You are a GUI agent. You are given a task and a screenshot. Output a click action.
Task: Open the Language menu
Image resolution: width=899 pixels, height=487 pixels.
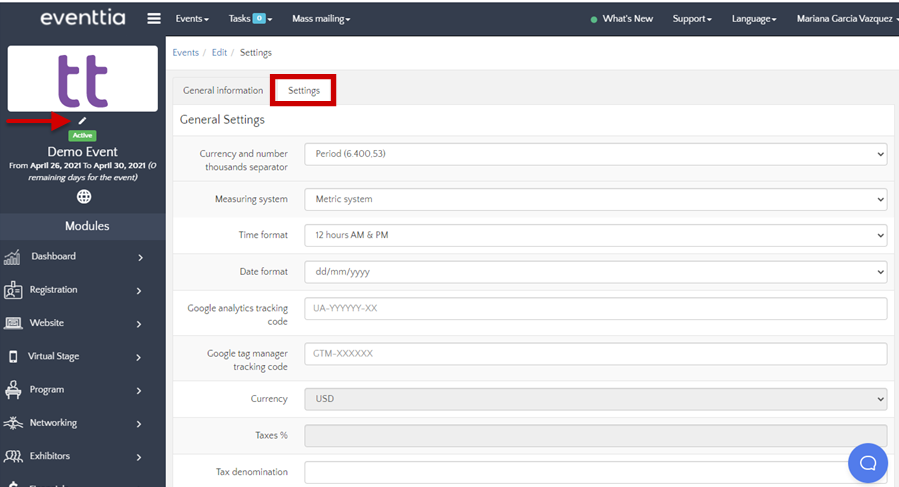752,19
